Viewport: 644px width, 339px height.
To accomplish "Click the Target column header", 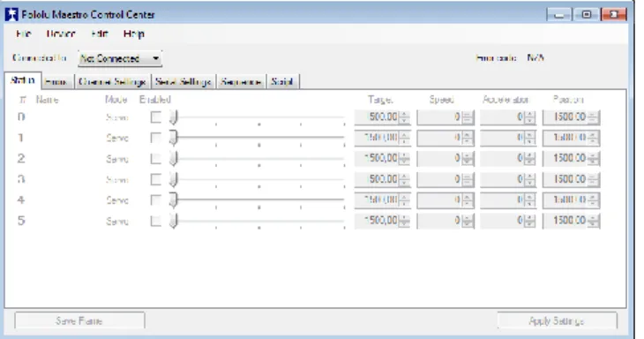I will (380, 100).
